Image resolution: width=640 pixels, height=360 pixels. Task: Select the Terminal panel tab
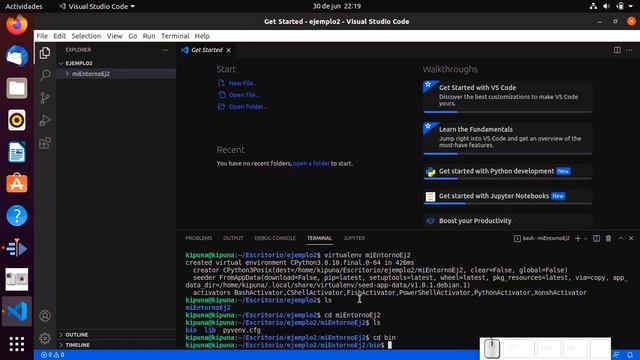point(319,238)
